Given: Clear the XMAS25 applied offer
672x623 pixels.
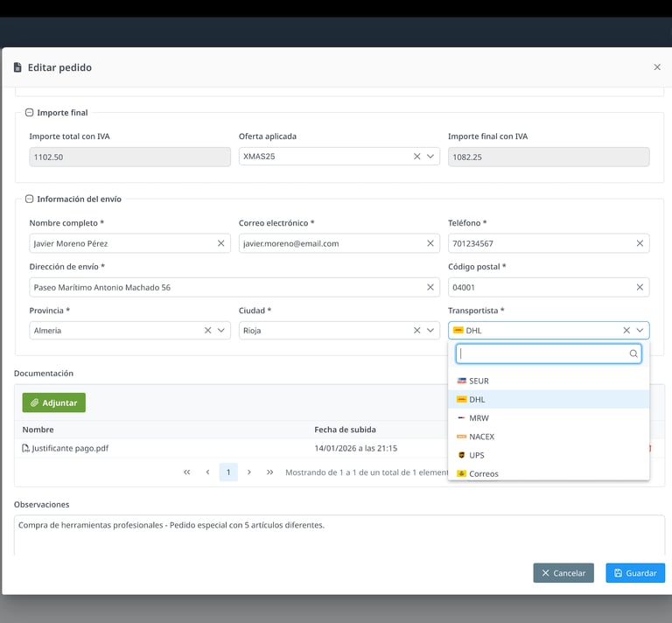Looking at the screenshot, I should point(416,157).
